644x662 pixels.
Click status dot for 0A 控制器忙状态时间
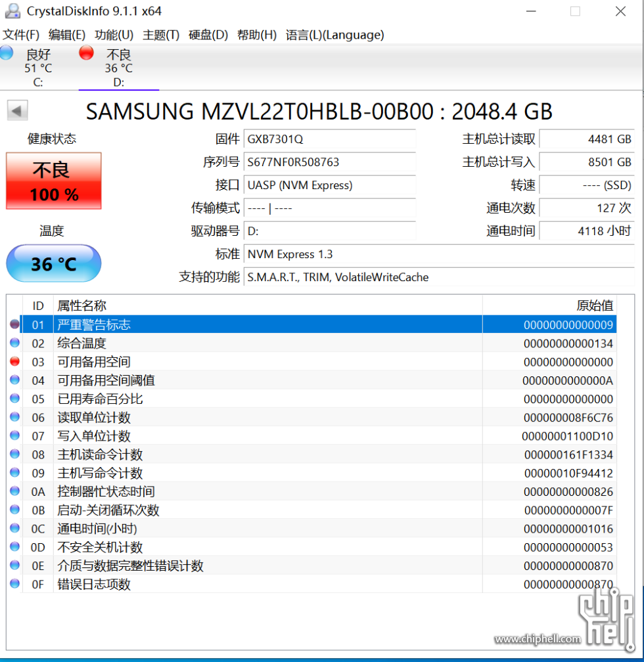[x=15, y=491]
